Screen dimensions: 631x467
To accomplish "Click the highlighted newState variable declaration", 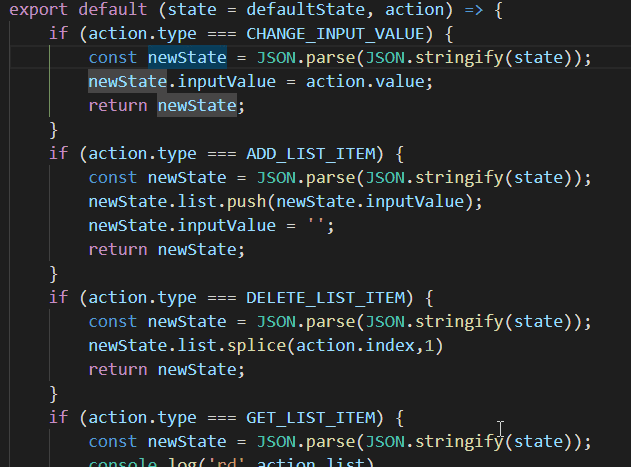I will 187,58.
